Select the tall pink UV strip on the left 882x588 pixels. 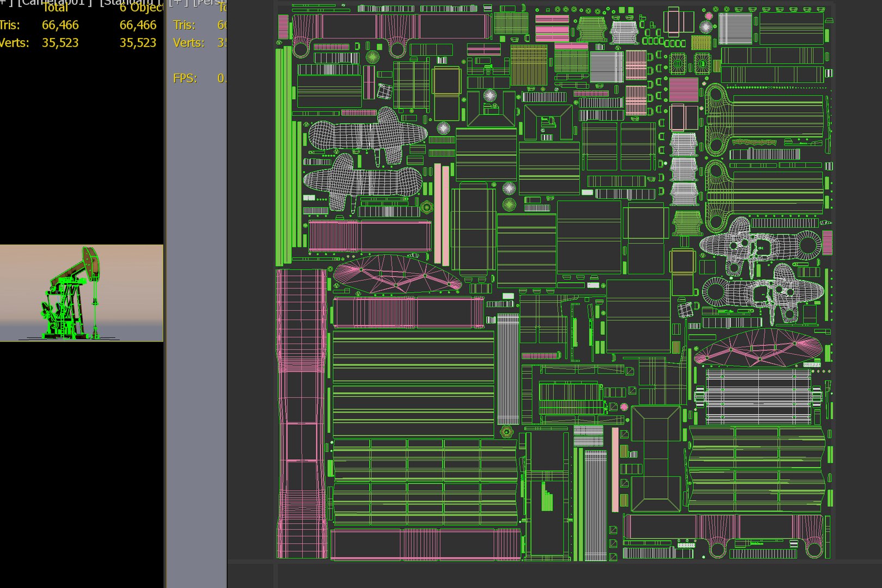302,414
